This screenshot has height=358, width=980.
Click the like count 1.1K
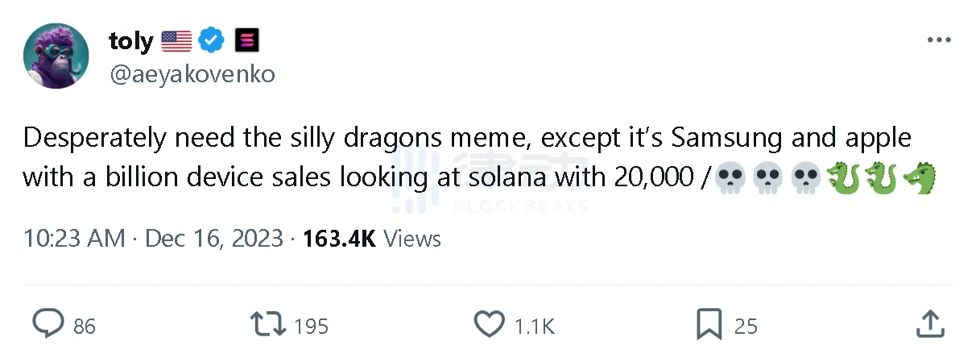[x=535, y=326]
